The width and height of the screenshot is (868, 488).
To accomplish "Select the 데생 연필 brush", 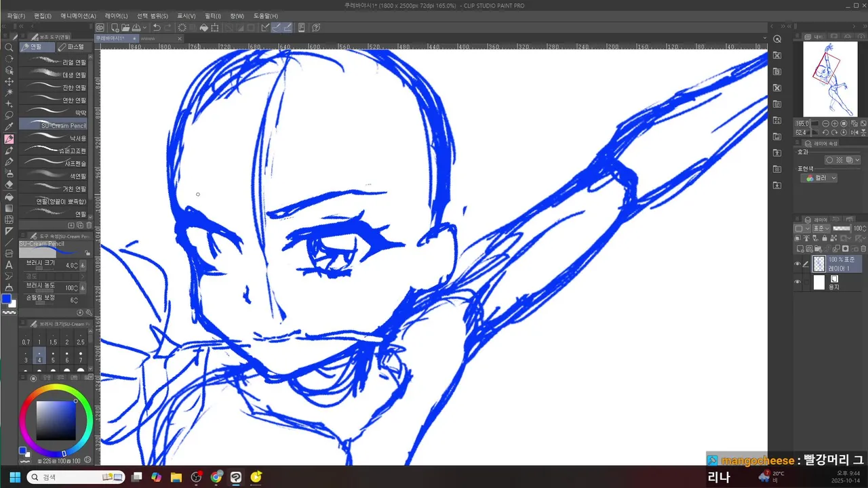I will coord(54,75).
